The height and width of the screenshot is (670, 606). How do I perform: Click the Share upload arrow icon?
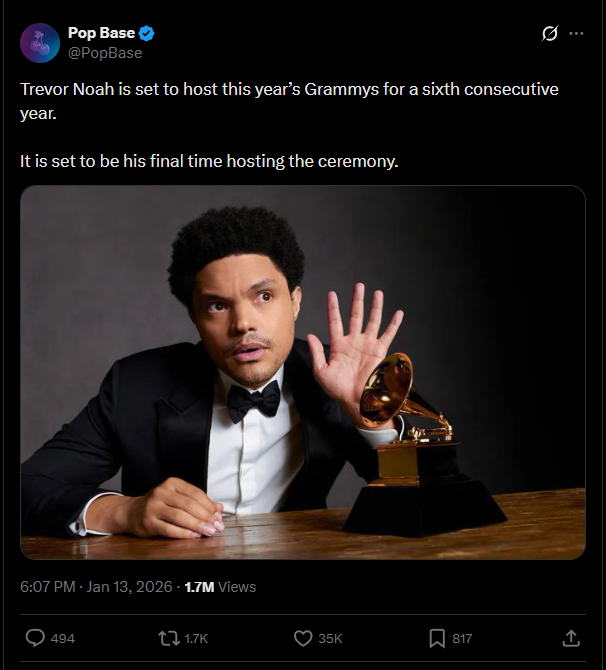[x=571, y=638]
